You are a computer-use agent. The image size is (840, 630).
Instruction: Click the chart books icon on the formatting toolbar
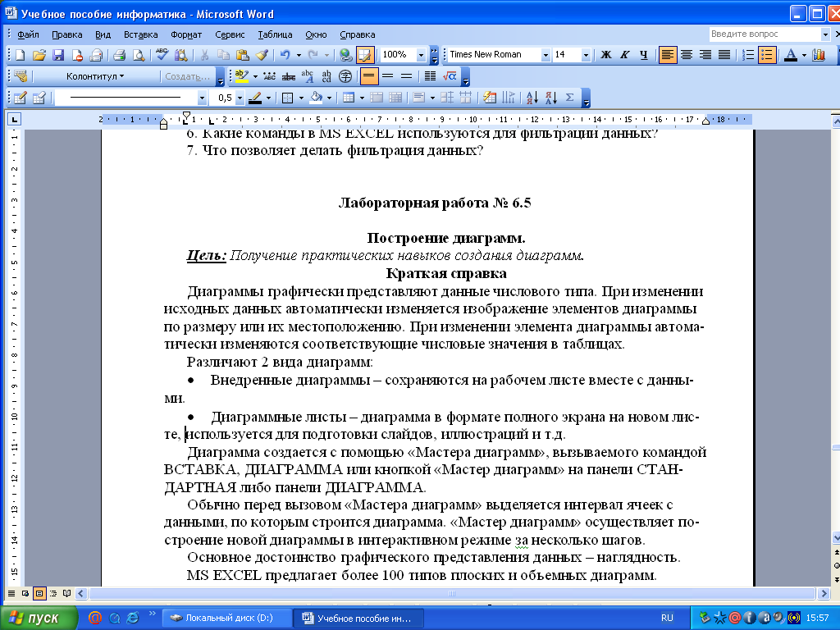819,55
